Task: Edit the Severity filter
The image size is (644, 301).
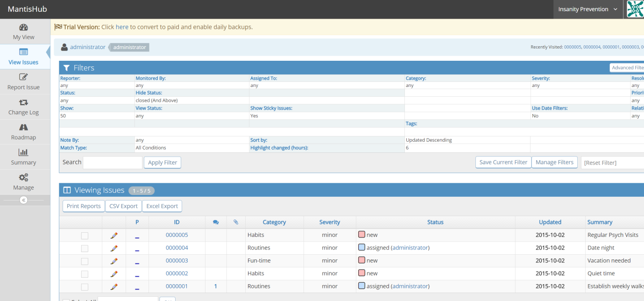Action: click(x=541, y=79)
